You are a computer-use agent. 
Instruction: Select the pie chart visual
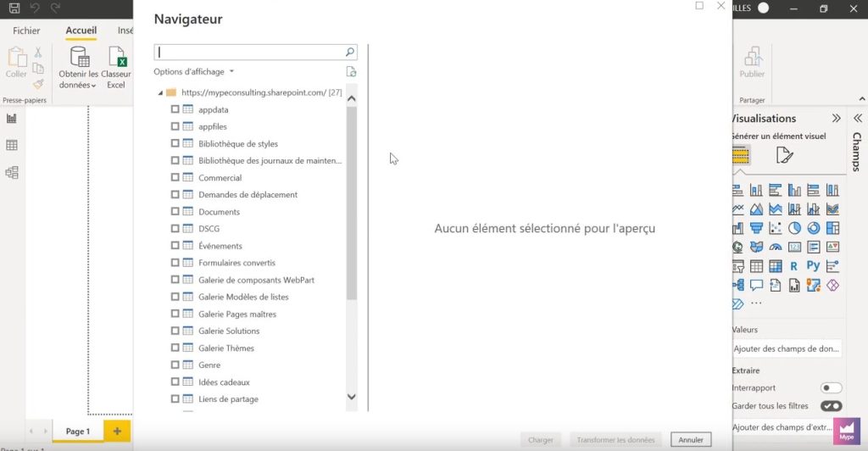tap(794, 228)
